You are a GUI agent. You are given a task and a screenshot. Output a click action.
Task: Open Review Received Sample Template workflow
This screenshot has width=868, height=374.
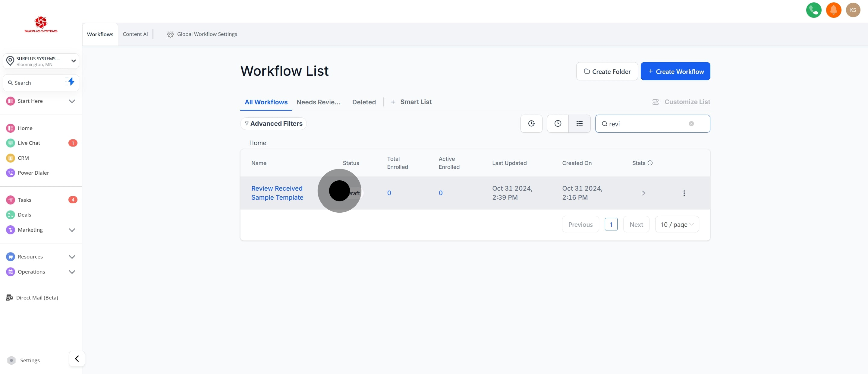(277, 192)
